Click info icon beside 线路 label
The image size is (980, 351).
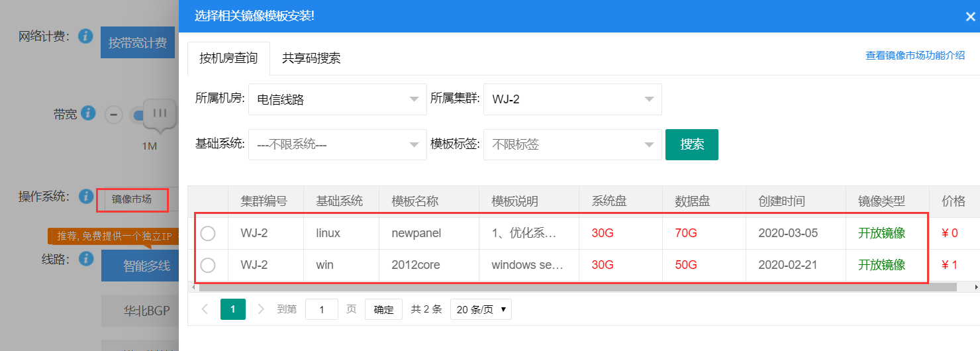click(85, 259)
